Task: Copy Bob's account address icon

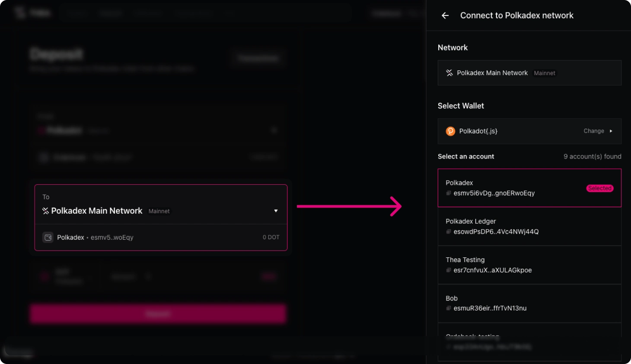Action: (x=449, y=308)
